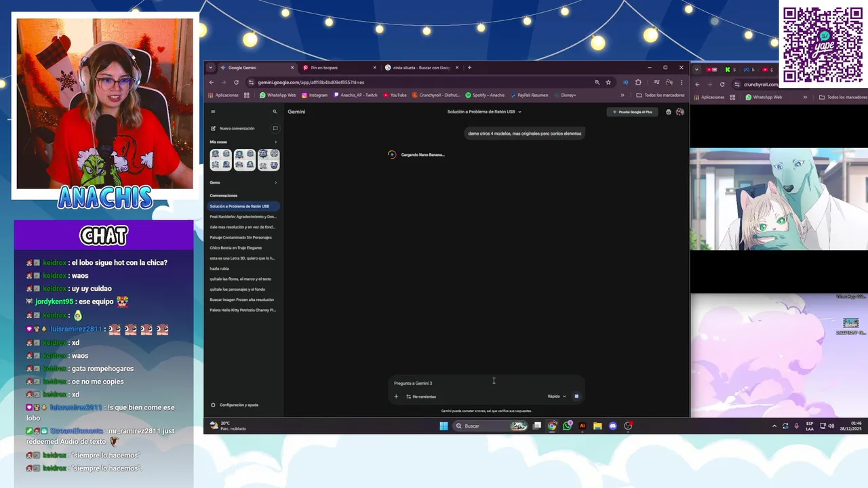Expand the Gems section
Viewport: 868px width, 488px height.
coord(275,182)
